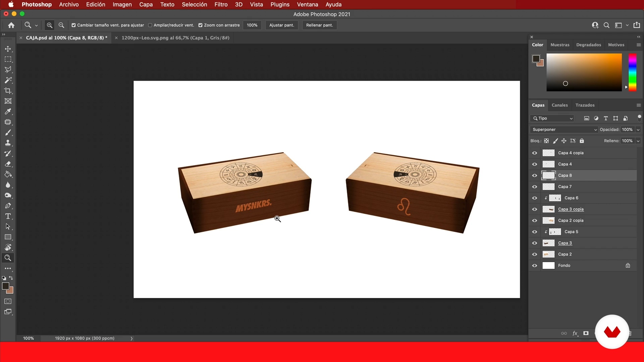
Task: Select the Paint Bucket tool
Action: [8, 174]
